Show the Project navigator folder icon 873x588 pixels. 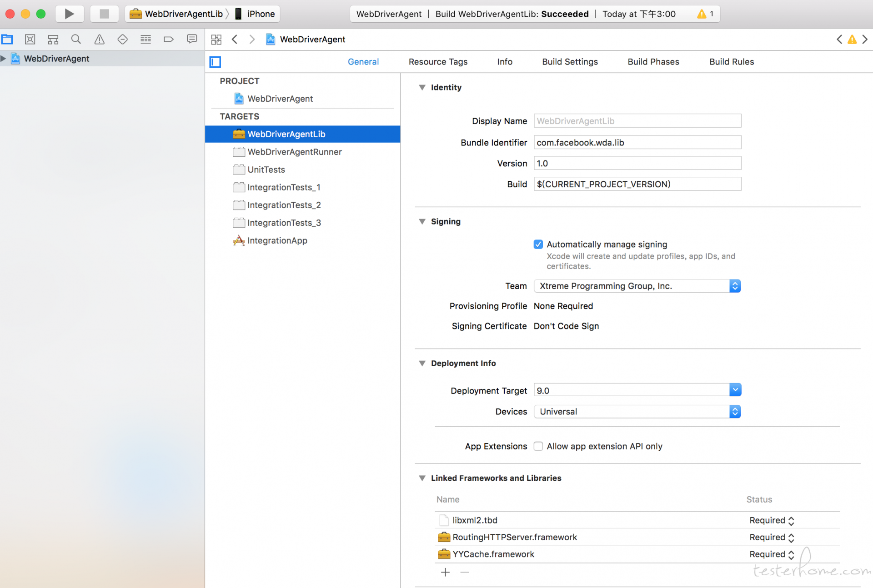(7, 39)
